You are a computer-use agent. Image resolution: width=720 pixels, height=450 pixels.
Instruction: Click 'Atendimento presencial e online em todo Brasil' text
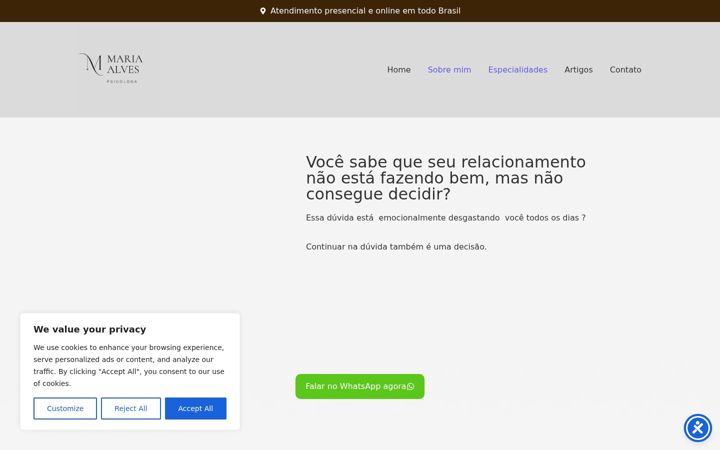[365, 11]
